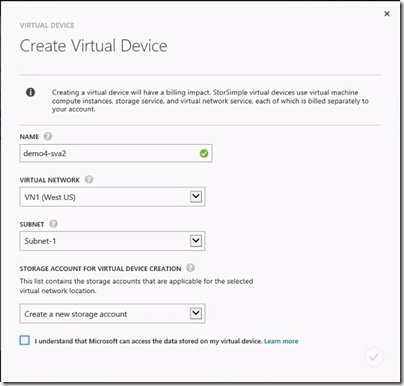Screen dimensions: 404x386
Task: Click the VIRTUAL DEVICE breadcrumb text
Action: (x=47, y=25)
